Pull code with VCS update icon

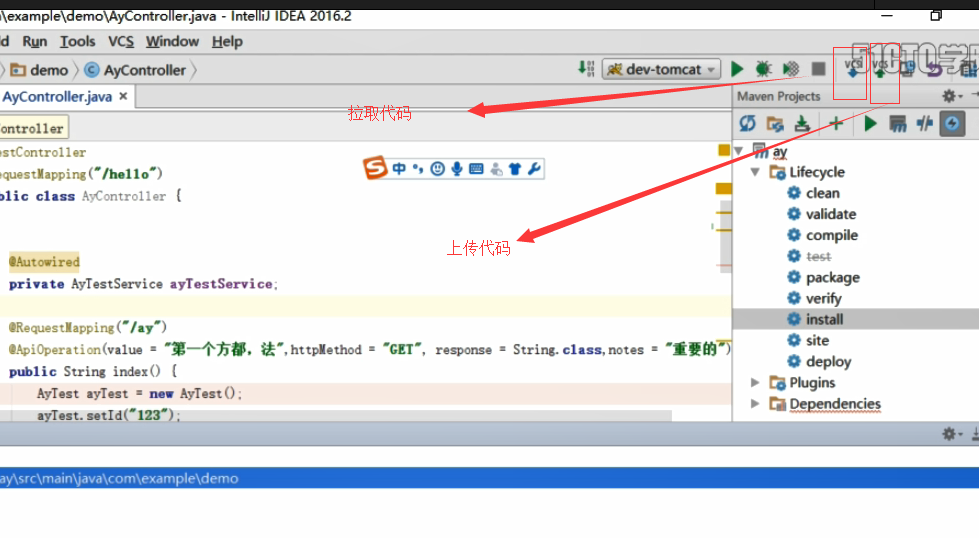[x=852, y=69]
